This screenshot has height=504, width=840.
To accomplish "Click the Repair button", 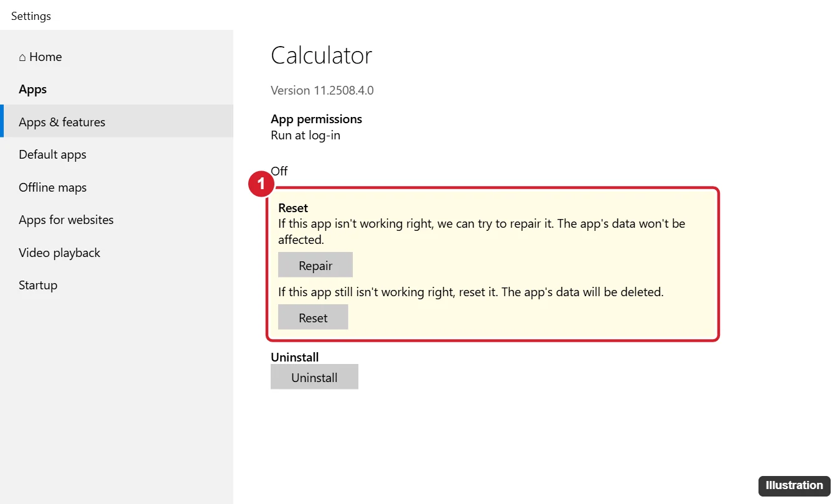I will pos(315,265).
